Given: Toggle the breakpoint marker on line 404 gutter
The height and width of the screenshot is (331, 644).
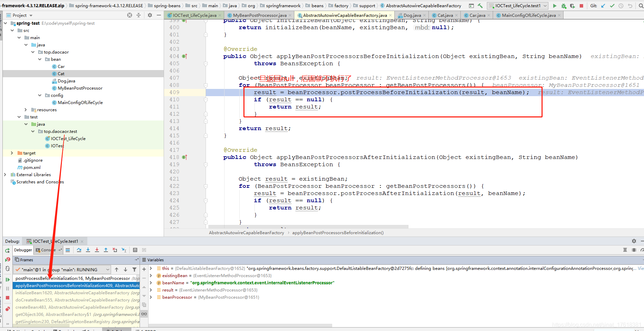Looking at the screenshot, I should tap(185, 56).
